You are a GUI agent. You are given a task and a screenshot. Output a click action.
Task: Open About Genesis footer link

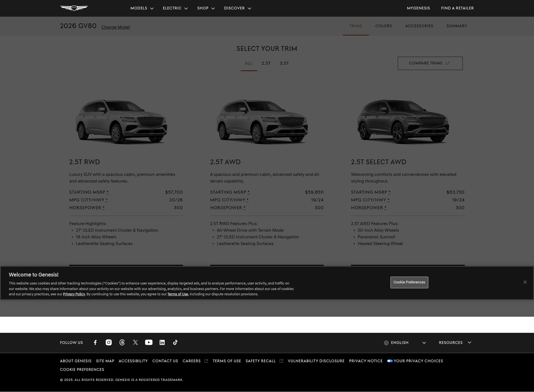76,361
